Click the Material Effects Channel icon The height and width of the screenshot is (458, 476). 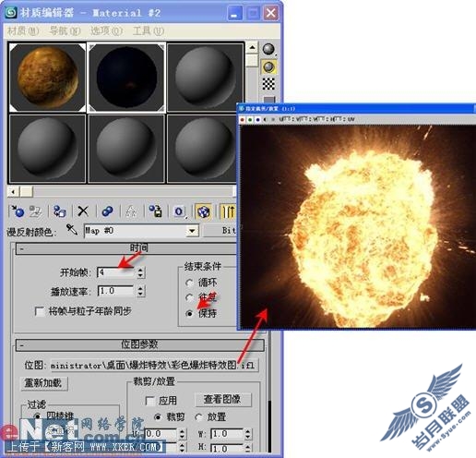point(180,211)
